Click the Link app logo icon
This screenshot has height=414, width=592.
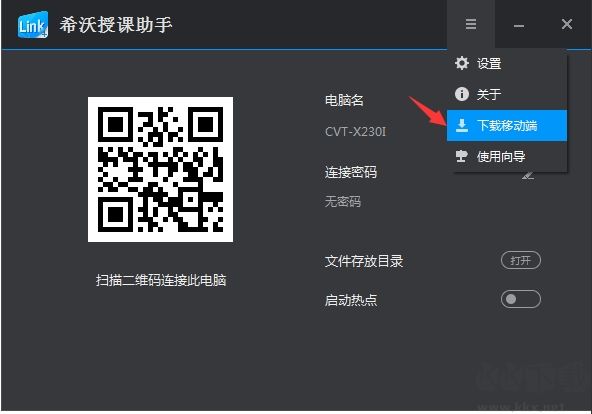point(33,25)
